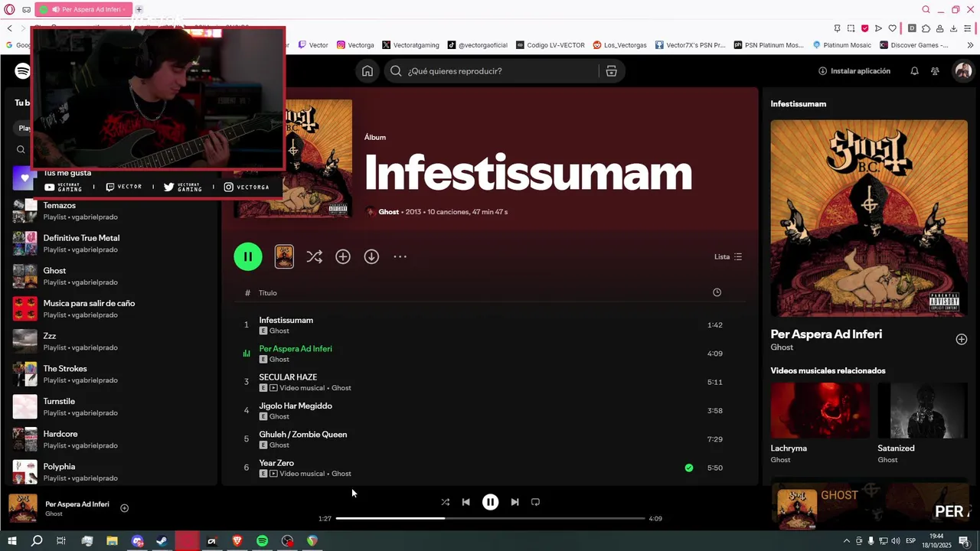Open the user profile avatar

963,71
